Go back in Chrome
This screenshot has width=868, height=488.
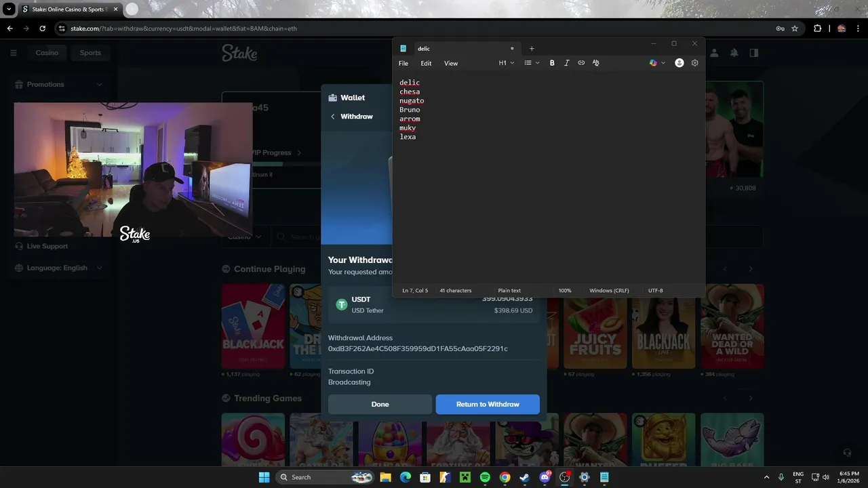point(9,28)
